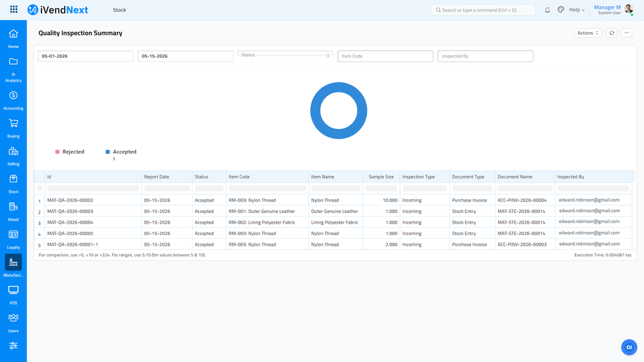
Task: Click the Item Code column filter box
Action: coord(267,189)
